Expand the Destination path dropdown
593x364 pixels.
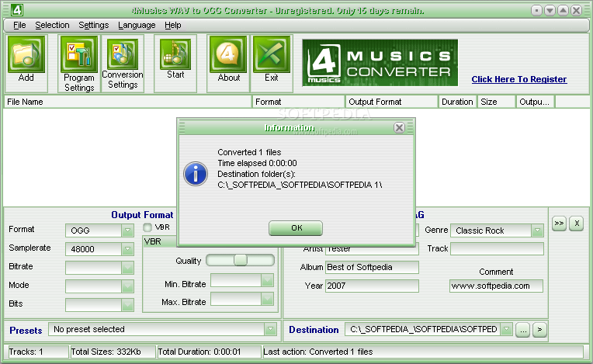(x=506, y=329)
